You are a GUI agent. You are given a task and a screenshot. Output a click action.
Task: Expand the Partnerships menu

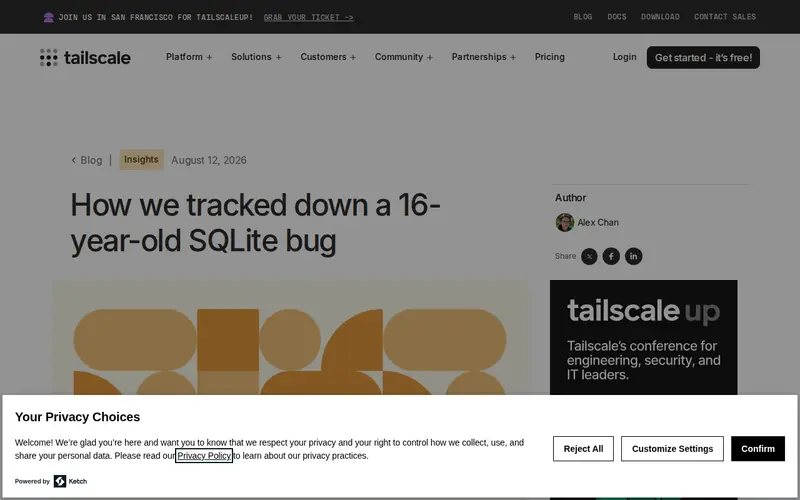(484, 57)
